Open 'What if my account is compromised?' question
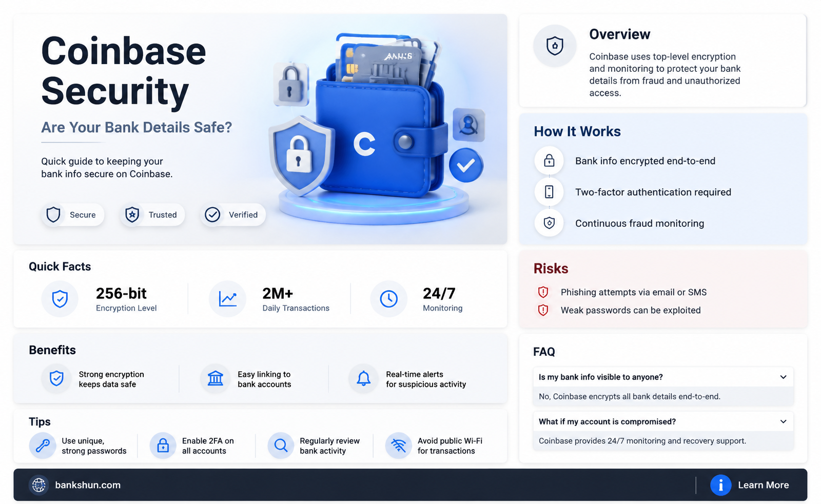 (663, 421)
